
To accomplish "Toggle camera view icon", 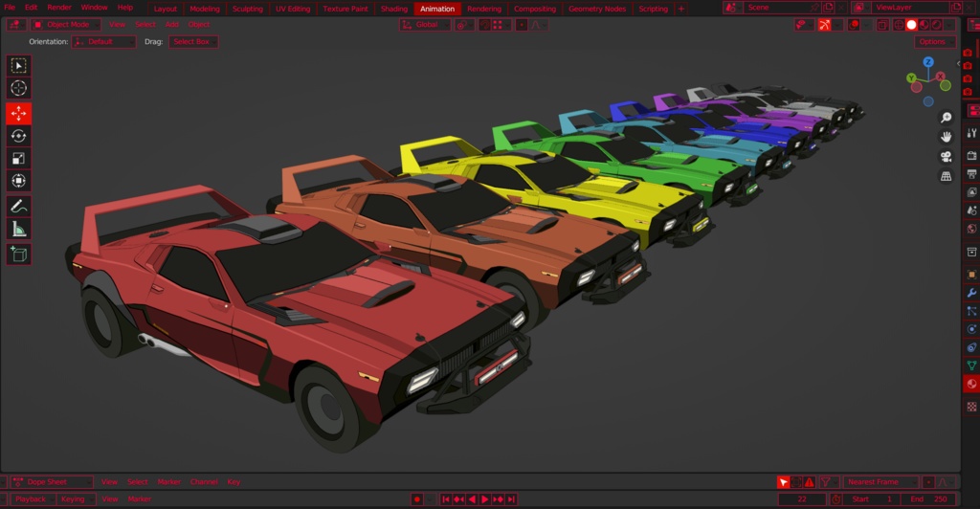I will click(x=946, y=157).
